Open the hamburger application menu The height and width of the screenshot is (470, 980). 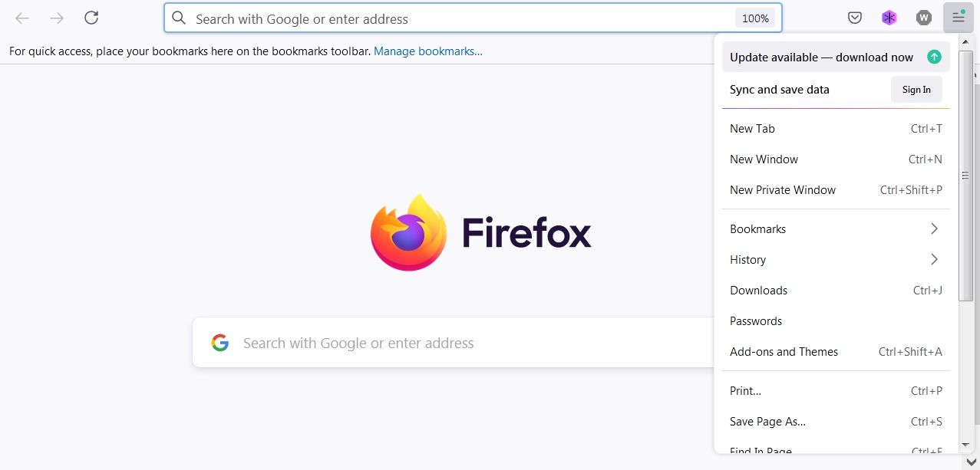coord(957,17)
